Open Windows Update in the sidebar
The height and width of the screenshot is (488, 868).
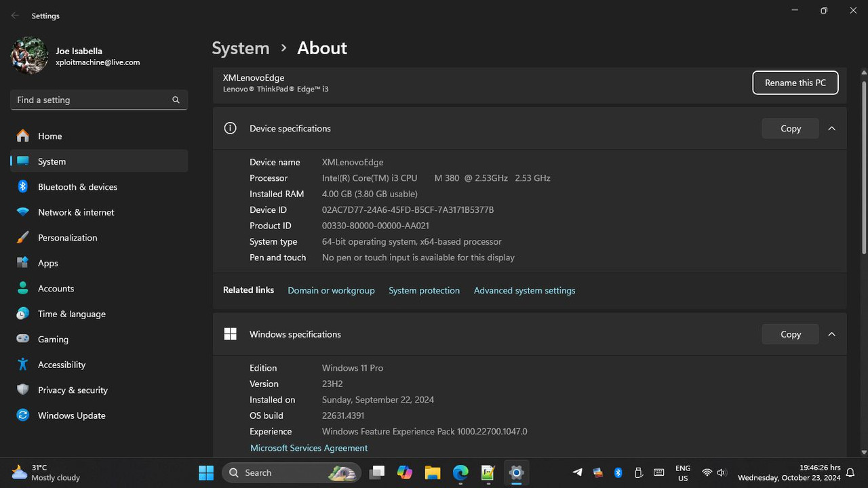[x=71, y=415]
